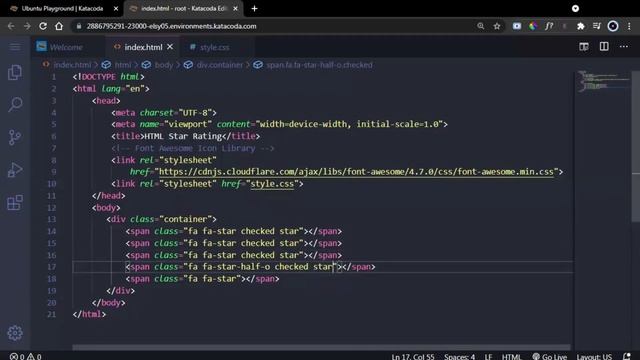Click the vertical editor scrollbar
This screenshot has width=640, height=360.
[x=636, y=147]
